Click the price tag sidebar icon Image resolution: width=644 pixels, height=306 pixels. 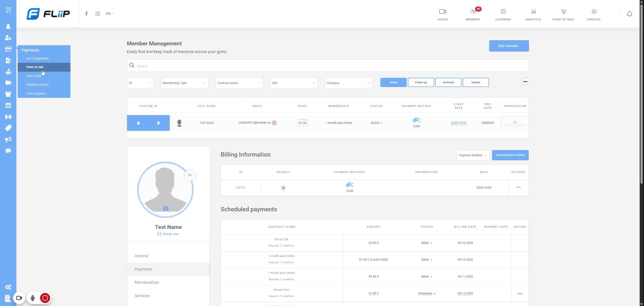tap(8, 128)
